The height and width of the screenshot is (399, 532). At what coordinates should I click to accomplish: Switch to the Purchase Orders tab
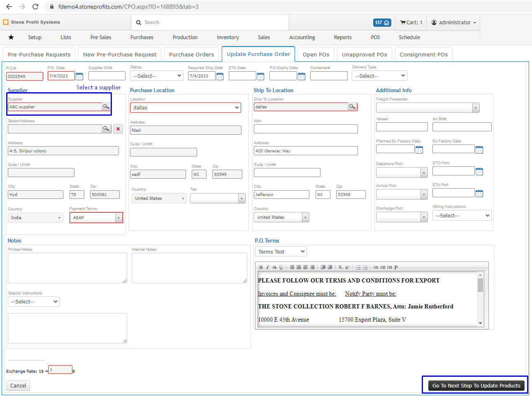click(191, 54)
